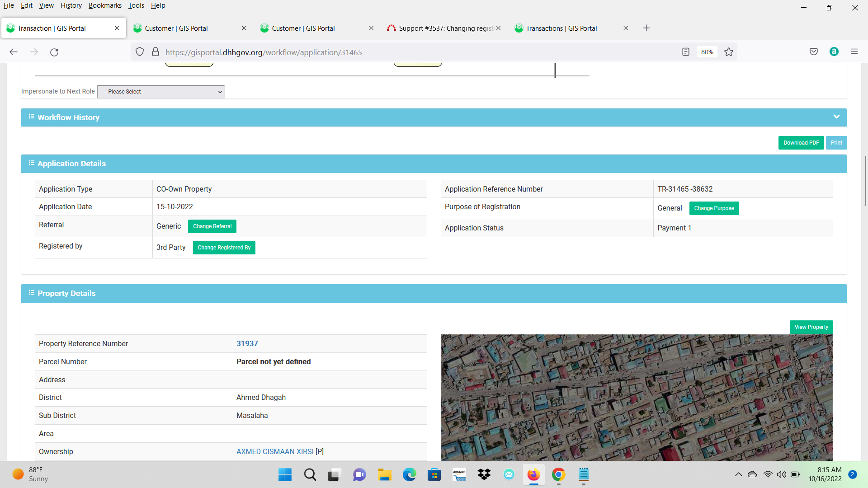Open taskbar Search icon
Screen dimensions: 868x488
(310, 474)
